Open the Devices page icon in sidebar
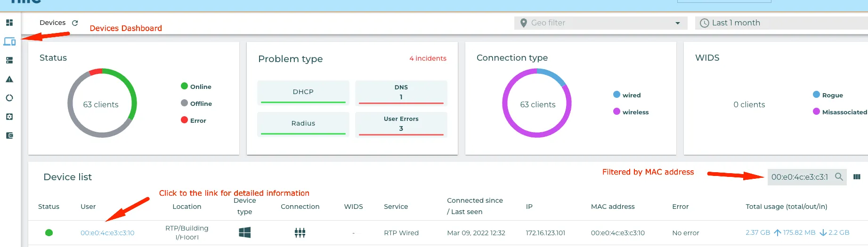868x247 pixels. (x=9, y=41)
